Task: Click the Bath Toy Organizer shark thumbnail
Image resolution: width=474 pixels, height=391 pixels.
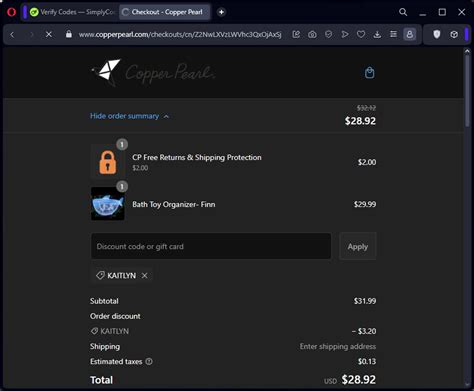Action: 107,204
